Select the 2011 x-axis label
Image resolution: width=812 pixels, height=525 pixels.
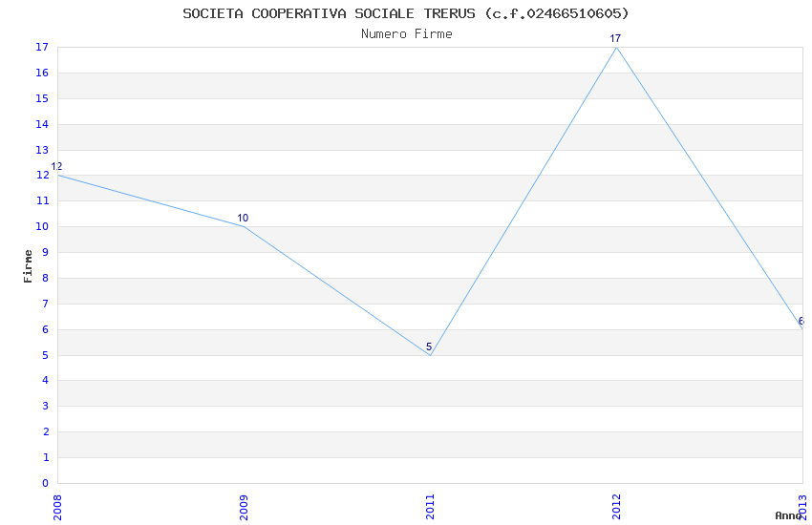[x=430, y=508]
